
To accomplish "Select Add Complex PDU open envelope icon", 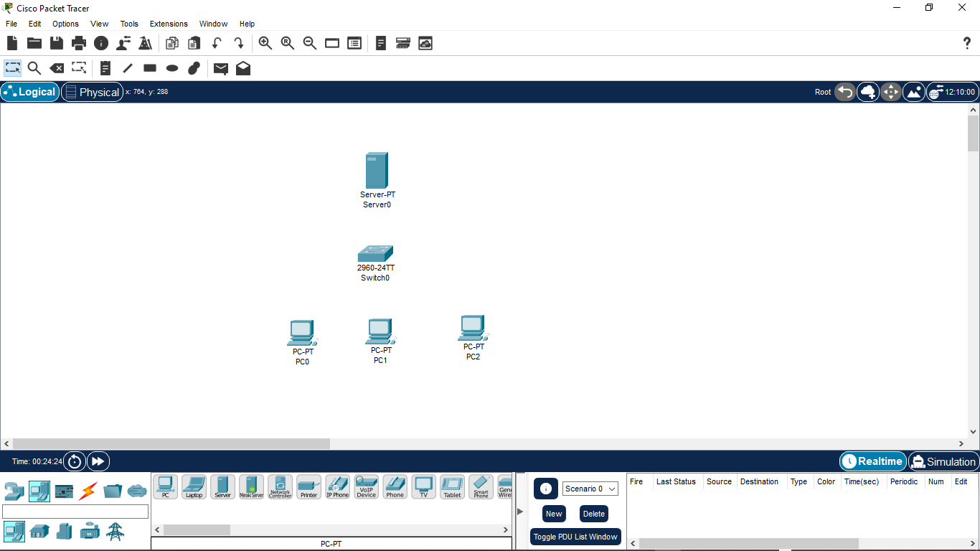I will point(243,68).
